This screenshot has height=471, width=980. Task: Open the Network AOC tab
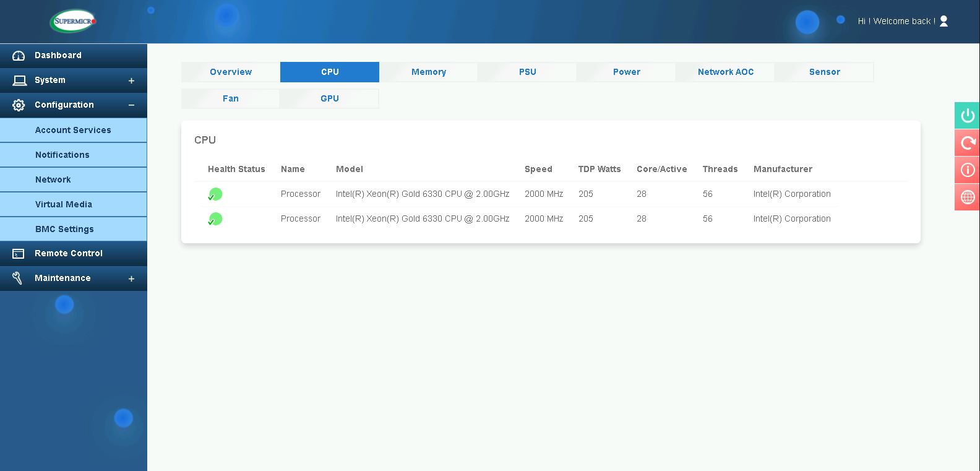coord(726,72)
